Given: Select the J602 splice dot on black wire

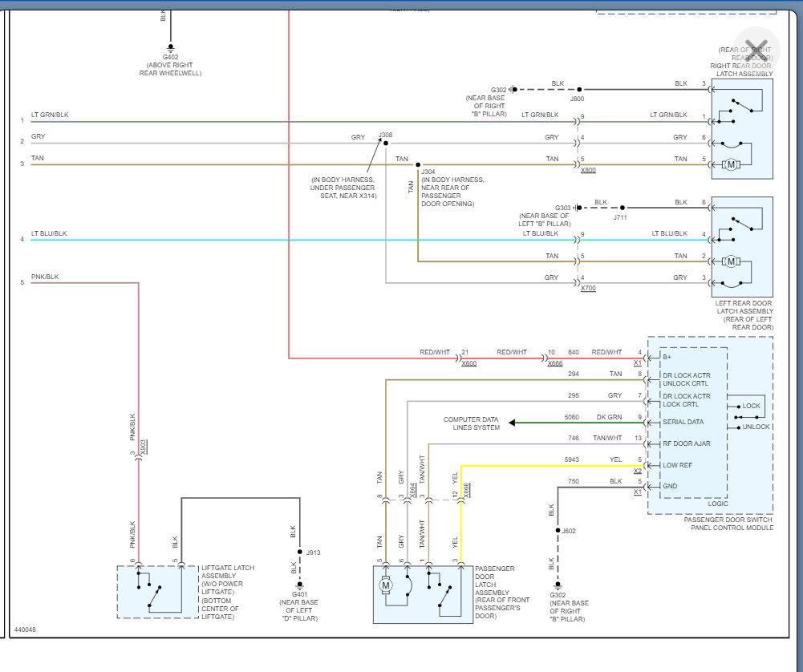Looking at the screenshot, I should (x=558, y=530).
